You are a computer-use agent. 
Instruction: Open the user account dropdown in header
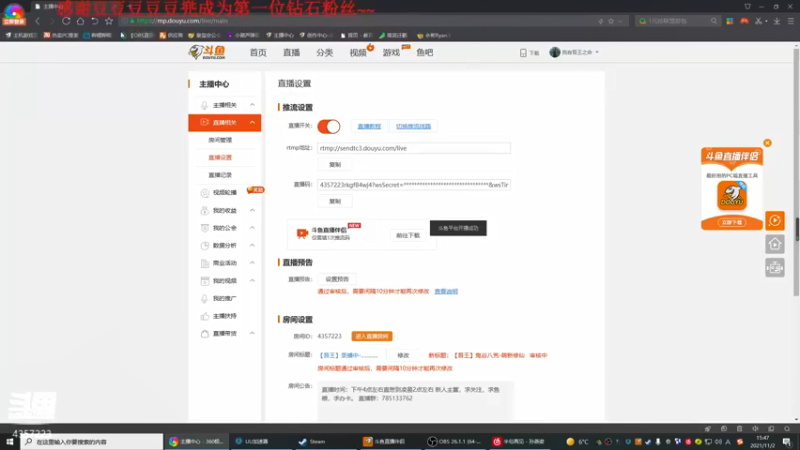coord(574,52)
